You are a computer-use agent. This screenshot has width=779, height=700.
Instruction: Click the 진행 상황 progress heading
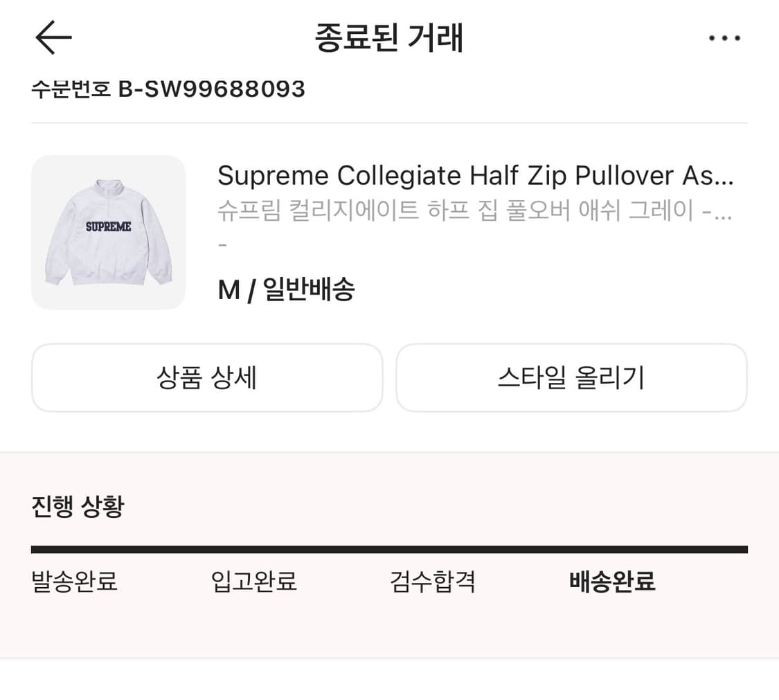tap(77, 506)
